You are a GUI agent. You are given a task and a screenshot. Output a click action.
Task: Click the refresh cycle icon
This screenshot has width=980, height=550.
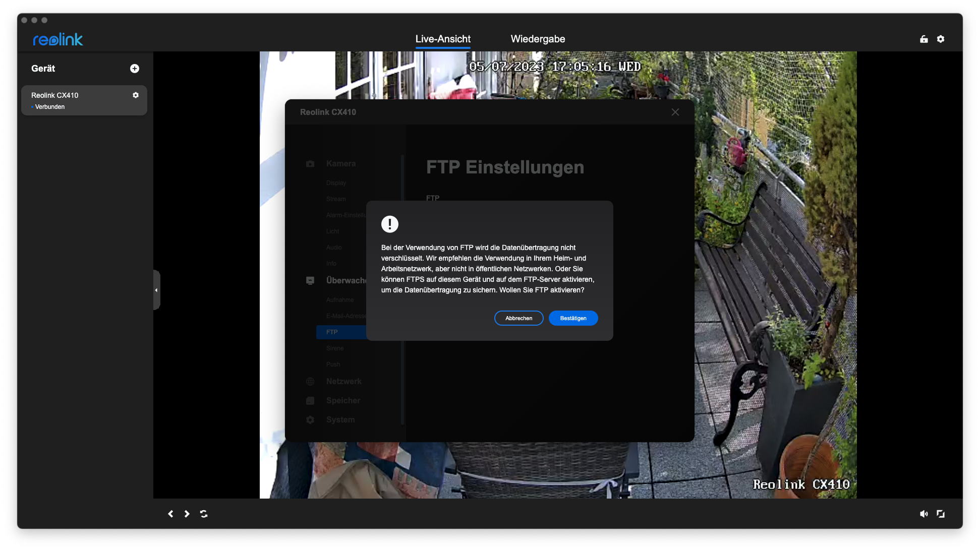click(204, 514)
